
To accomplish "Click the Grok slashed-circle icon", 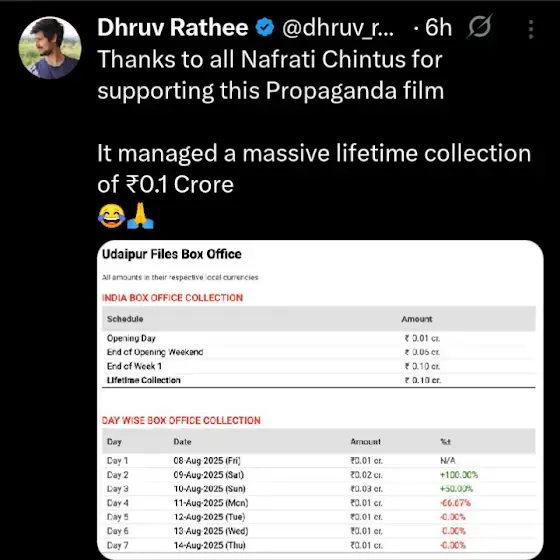I will (480, 26).
